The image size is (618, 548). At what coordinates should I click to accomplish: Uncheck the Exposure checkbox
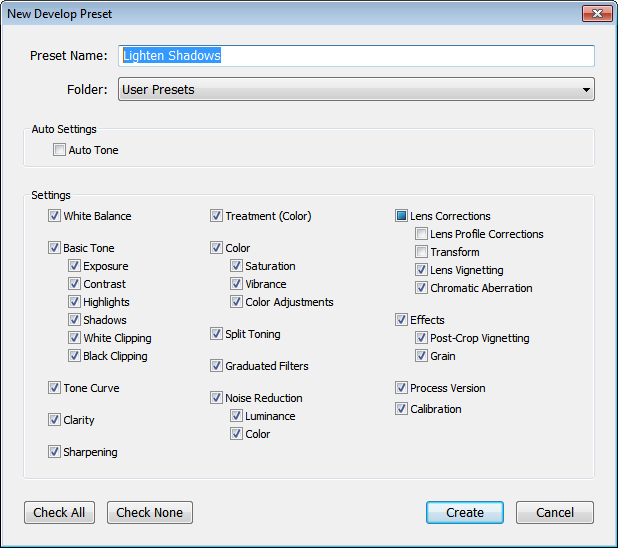(x=74, y=266)
